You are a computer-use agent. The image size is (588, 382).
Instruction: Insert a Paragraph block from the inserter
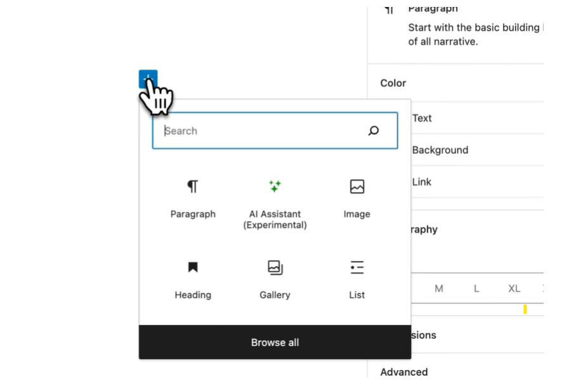click(193, 198)
